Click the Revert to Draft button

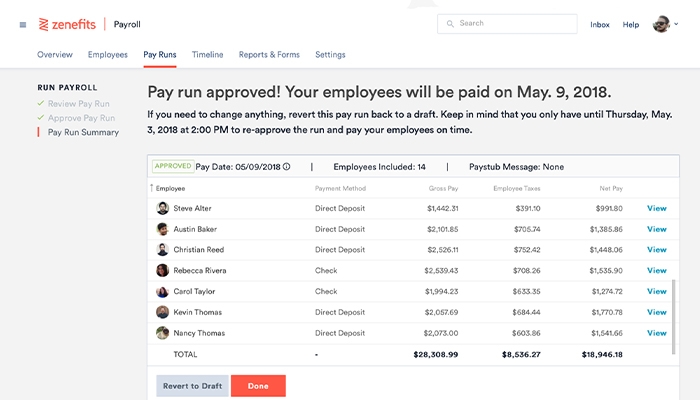(192, 386)
